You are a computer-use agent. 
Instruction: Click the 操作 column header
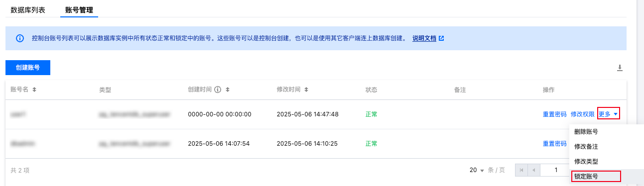(549, 90)
